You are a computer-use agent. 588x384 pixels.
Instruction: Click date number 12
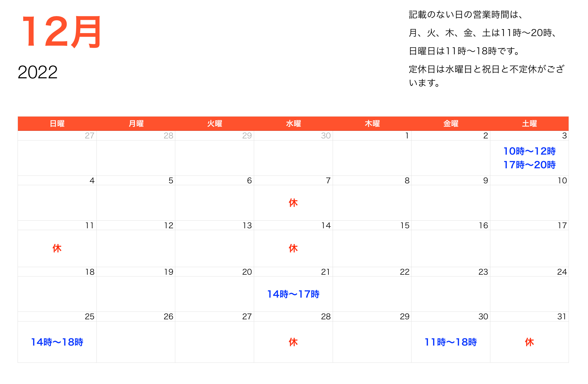169,226
